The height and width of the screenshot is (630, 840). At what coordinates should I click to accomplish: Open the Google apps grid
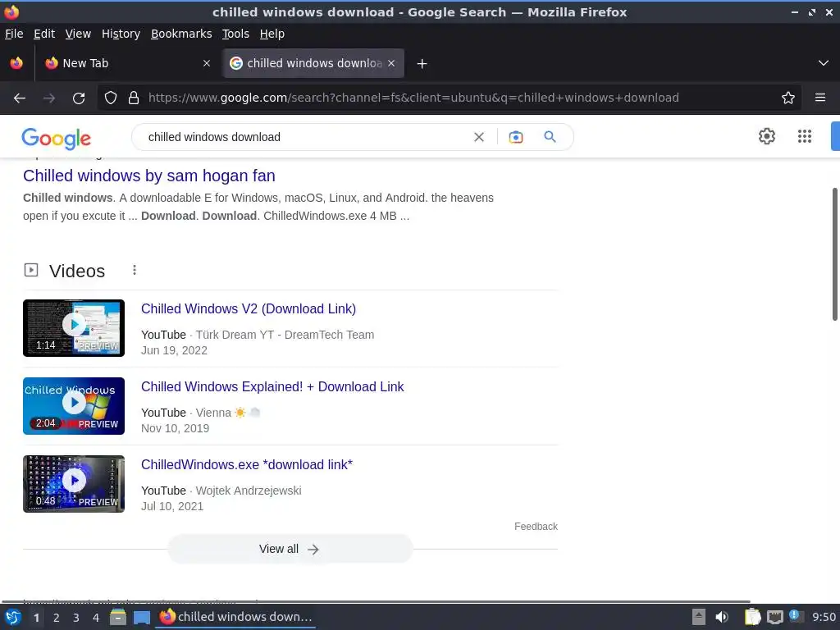804,136
